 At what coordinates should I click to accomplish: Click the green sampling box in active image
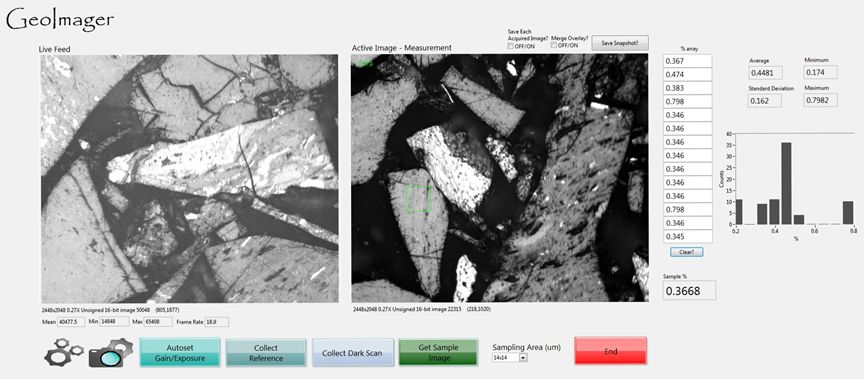[x=419, y=199]
